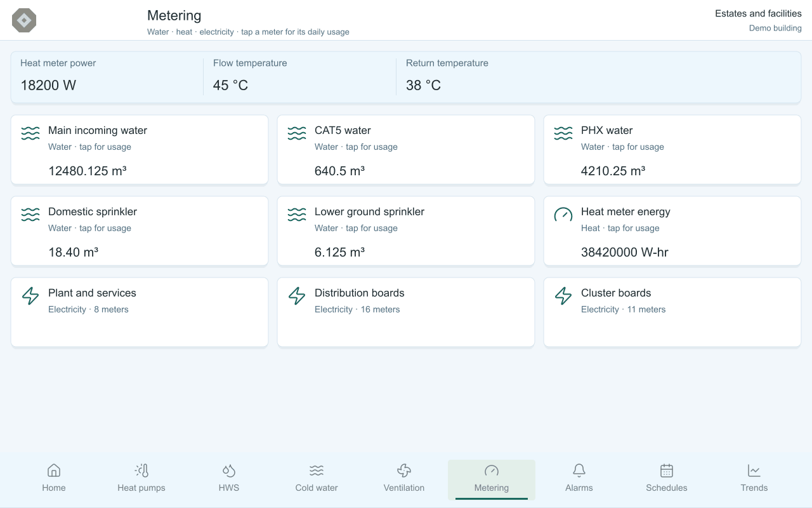812x508 pixels.
Task: Click the wave icon on CAT5 water card
Action: [297, 133]
